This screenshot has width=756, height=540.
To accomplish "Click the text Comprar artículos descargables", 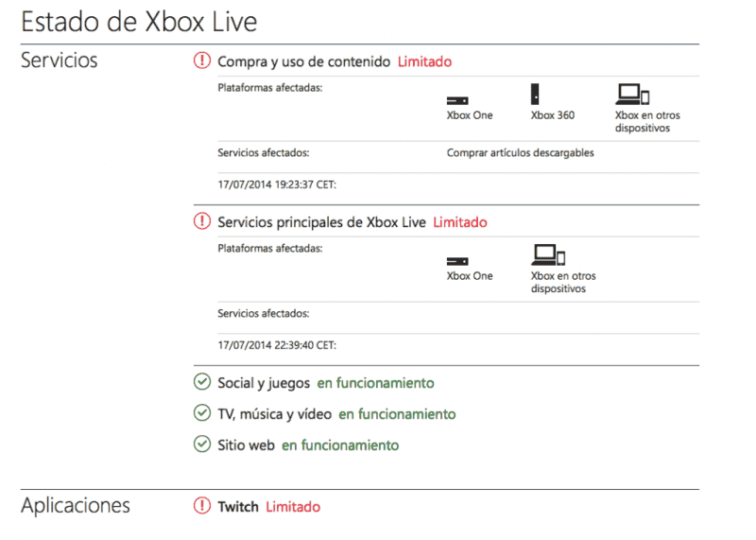I will pyautogui.click(x=521, y=153).
